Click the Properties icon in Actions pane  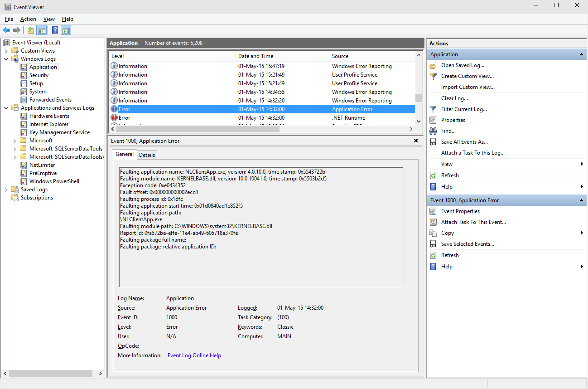point(433,120)
